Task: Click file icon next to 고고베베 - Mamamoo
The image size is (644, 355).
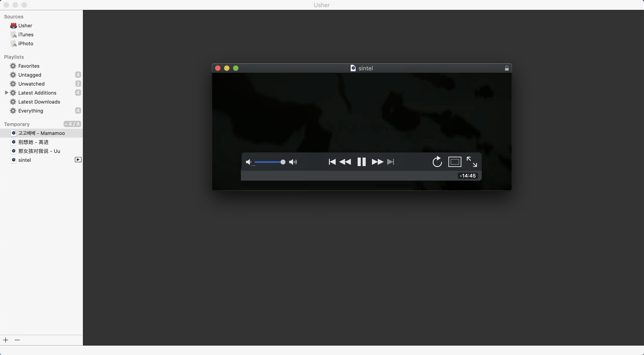Action: tap(14, 133)
